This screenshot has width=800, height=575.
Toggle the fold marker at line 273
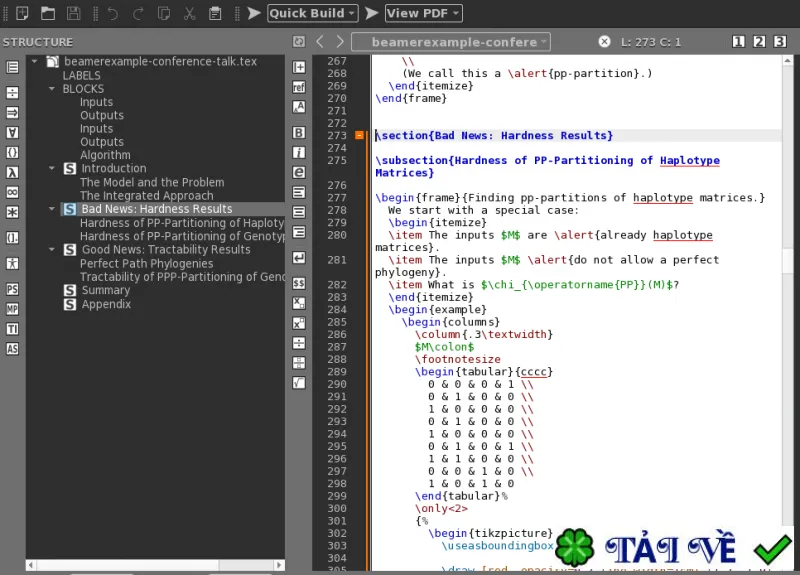point(359,135)
